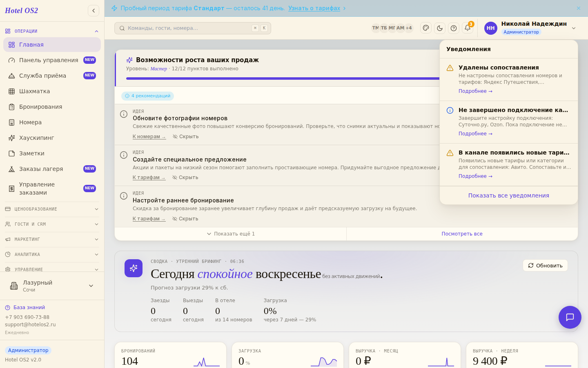This screenshot has width=588, height=368.
Task: Expand Гости и CRM section
Action: (52, 224)
